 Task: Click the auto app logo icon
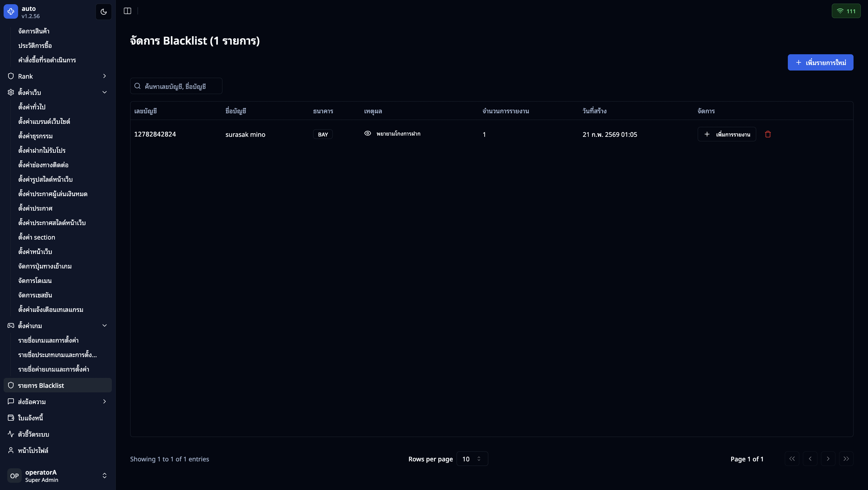pos(11,11)
